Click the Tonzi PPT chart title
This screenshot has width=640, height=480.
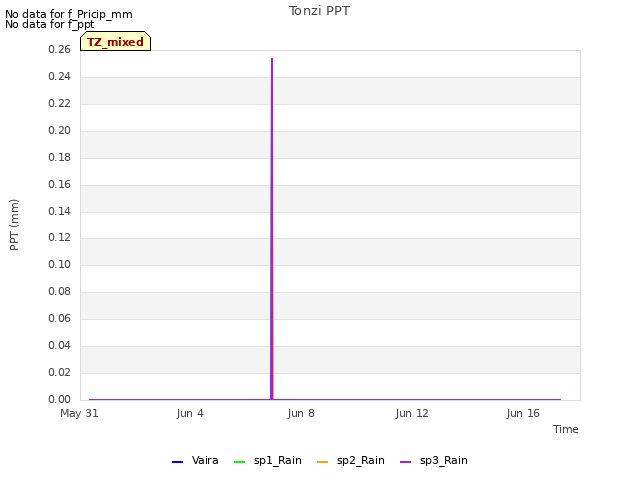click(319, 11)
